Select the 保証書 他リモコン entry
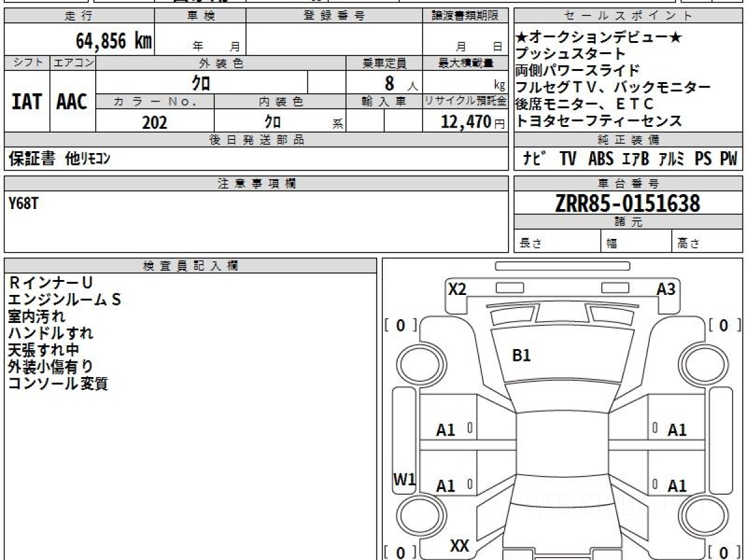 pos(60,159)
